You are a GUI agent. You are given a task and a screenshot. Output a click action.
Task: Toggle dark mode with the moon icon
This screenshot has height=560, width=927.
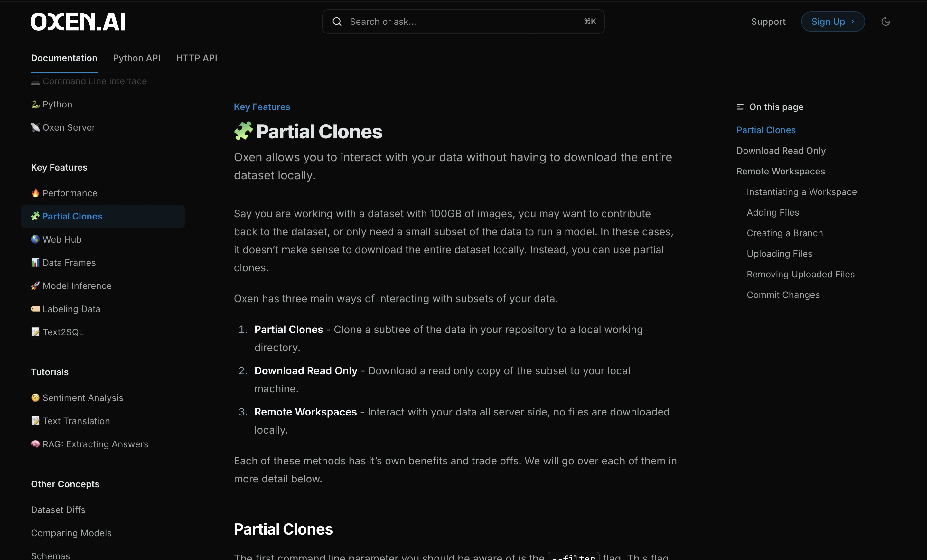885,22
